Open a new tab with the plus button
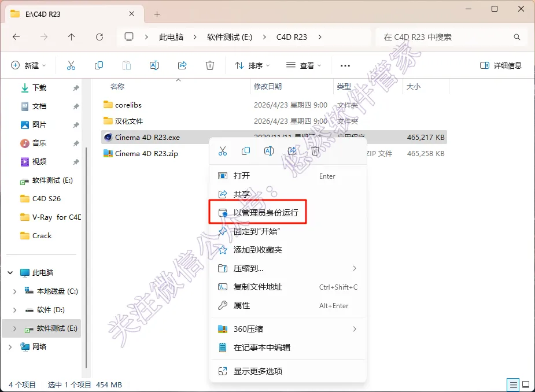Image resolution: width=535 pixels, height=392 pixels. 157,14
